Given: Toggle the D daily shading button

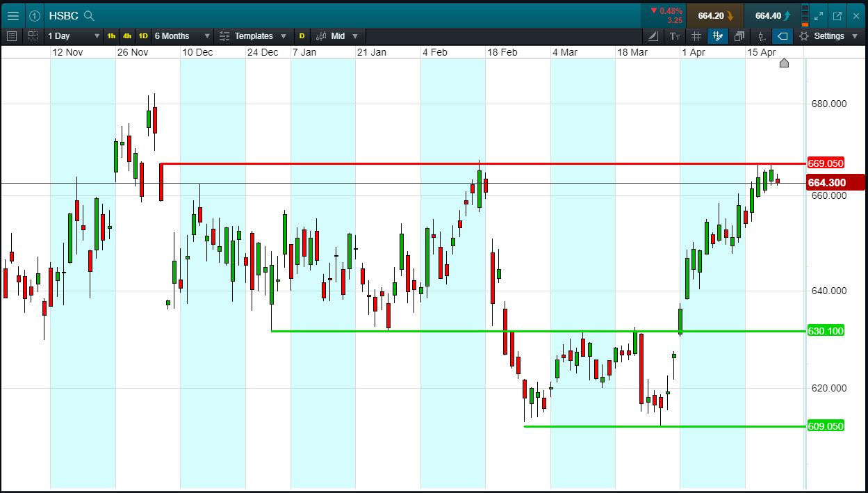Looking at the screenshot, I should (x=302, y=35).
